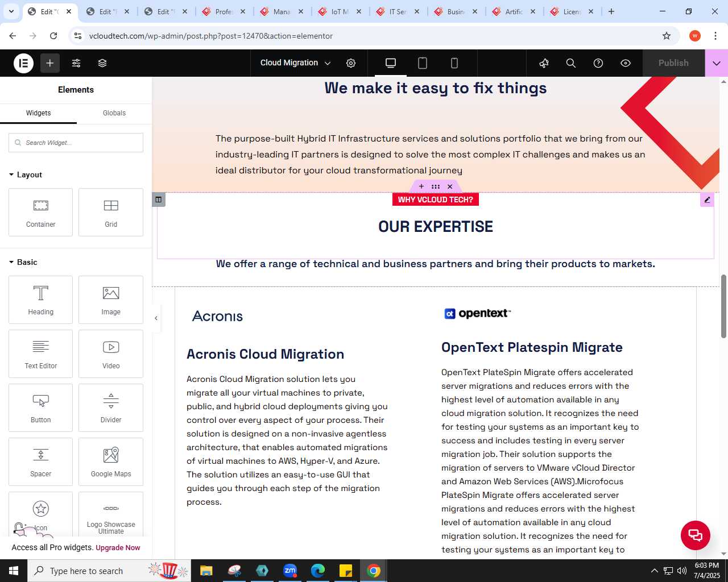Open File Explorer from taskbar
Viewport: 728px width, 582px height.
tap(206, 571)
